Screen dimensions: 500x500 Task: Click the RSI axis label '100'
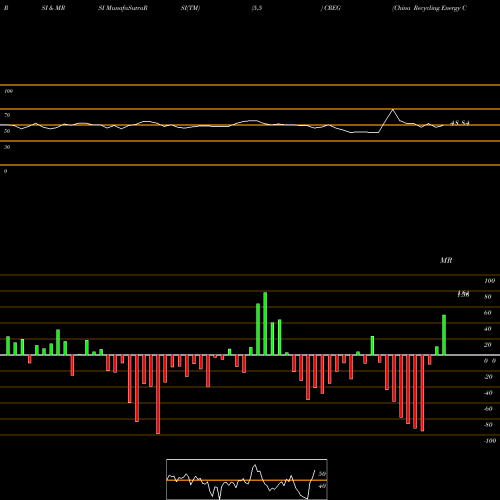pyautogui.click(x=8, y=91)
